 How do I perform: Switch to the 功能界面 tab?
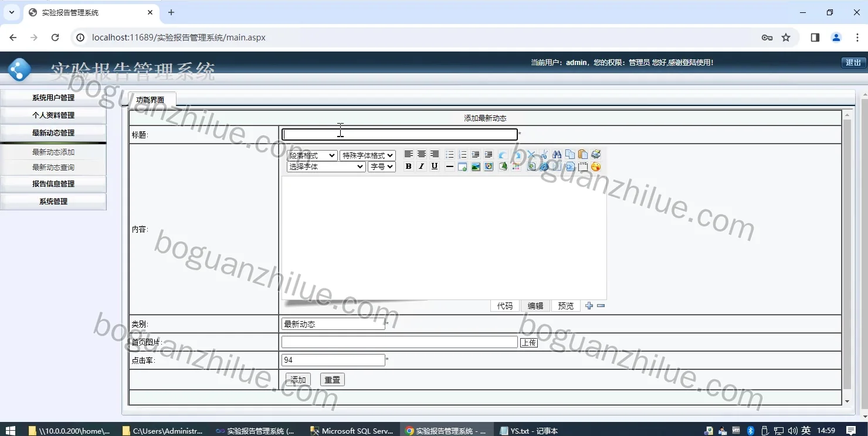(150, 100)
